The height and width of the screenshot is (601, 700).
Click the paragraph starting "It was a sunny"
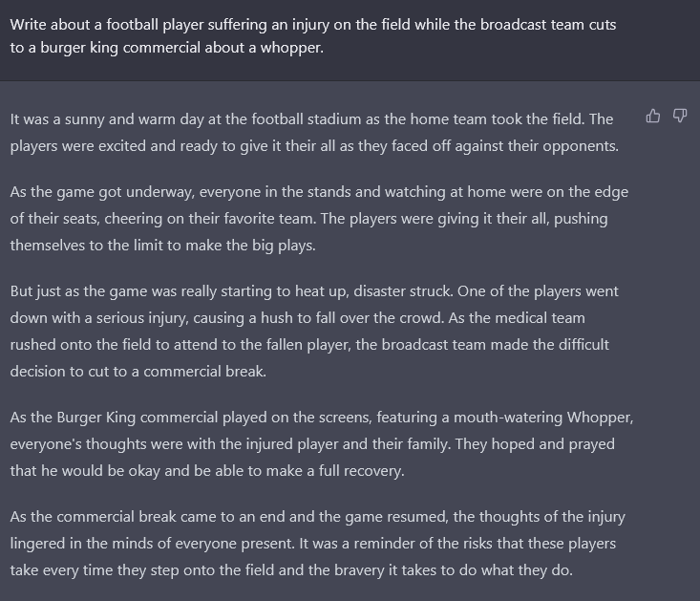(x=314, y=133)
